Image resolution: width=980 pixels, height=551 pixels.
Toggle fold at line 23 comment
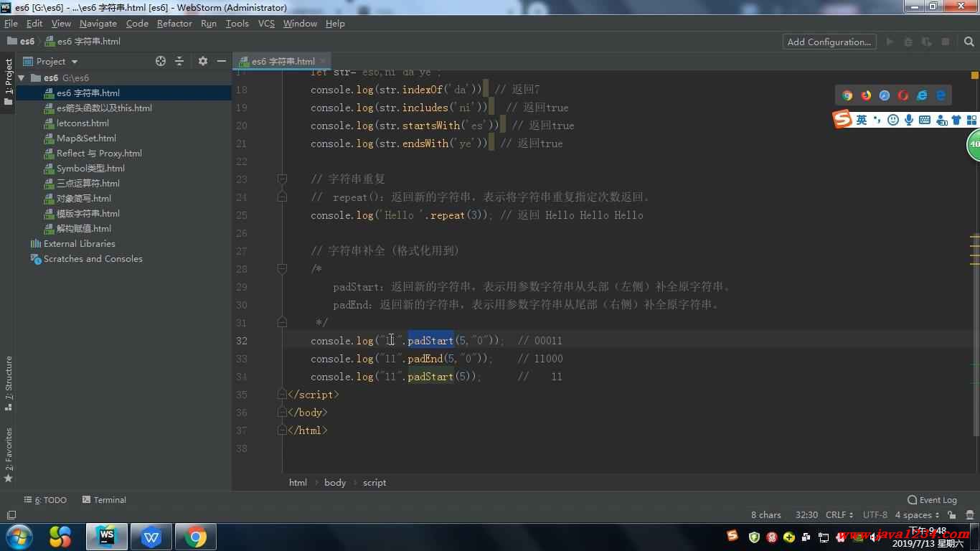tap(282, 179)
